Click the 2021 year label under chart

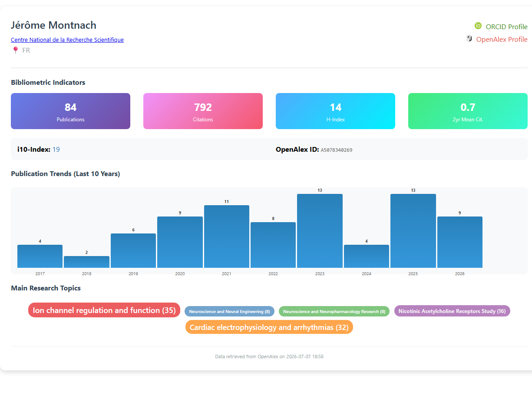[x=227, y=274]
